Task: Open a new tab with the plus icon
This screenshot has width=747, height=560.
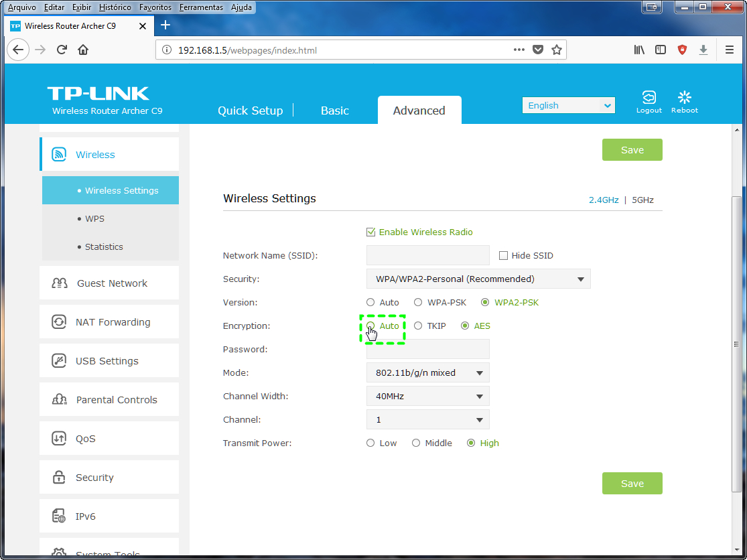Action: (x=165, y=25)
